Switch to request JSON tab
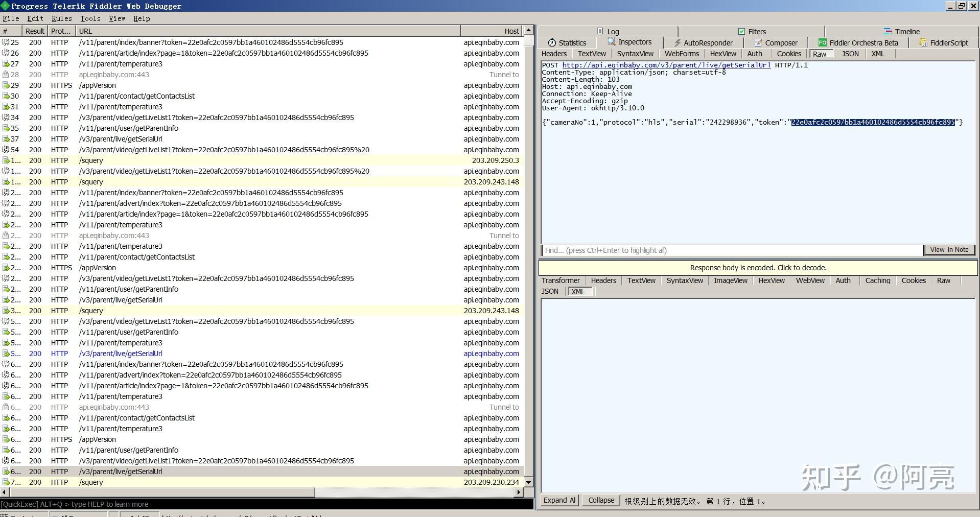 (850, 54)
